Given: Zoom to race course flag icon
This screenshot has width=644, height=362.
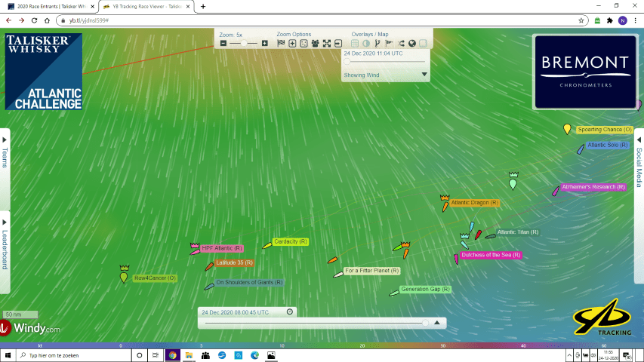Looking at the screenshot, I should coord(281,43).
